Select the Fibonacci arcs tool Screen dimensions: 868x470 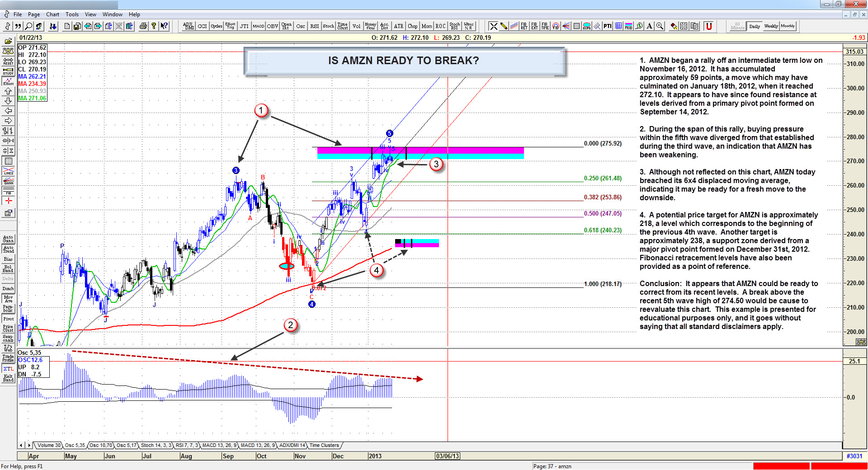pyautogui.click(x=556, y=26)
